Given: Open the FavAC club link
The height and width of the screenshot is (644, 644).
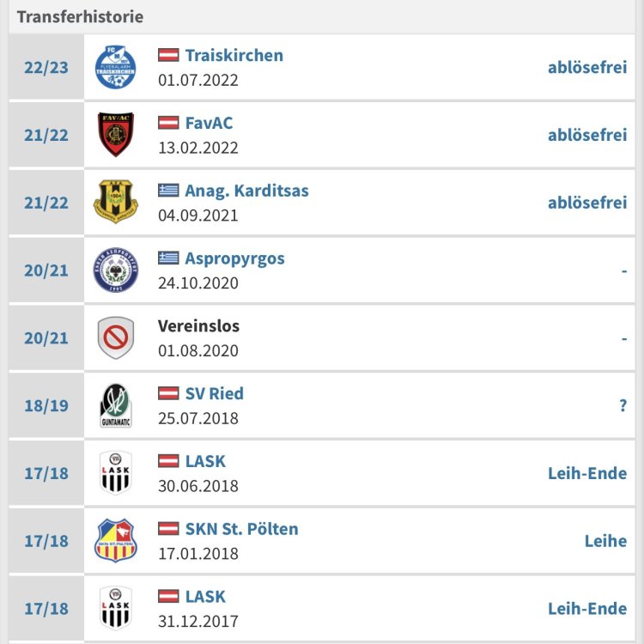Looking at the screenshot, I should click(209, 123).
